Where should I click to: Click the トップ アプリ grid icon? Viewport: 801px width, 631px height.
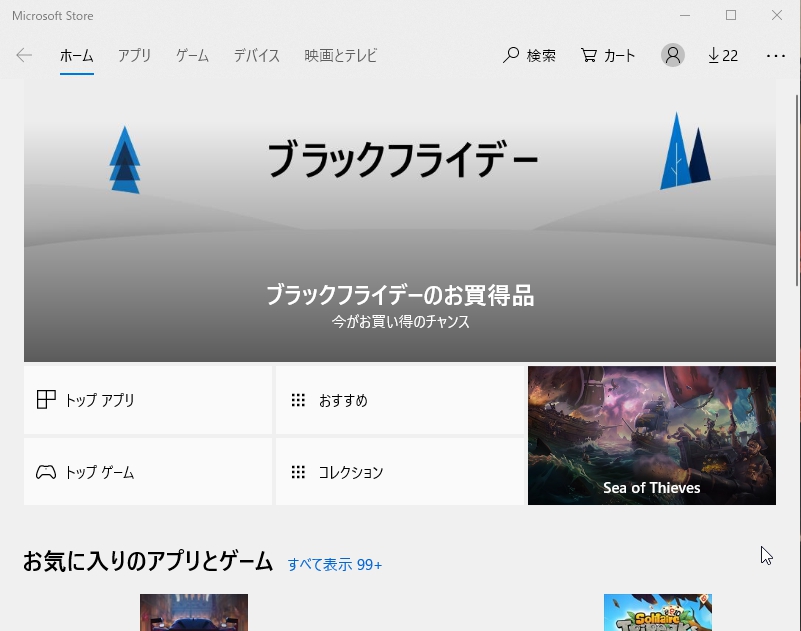[45, 400]
